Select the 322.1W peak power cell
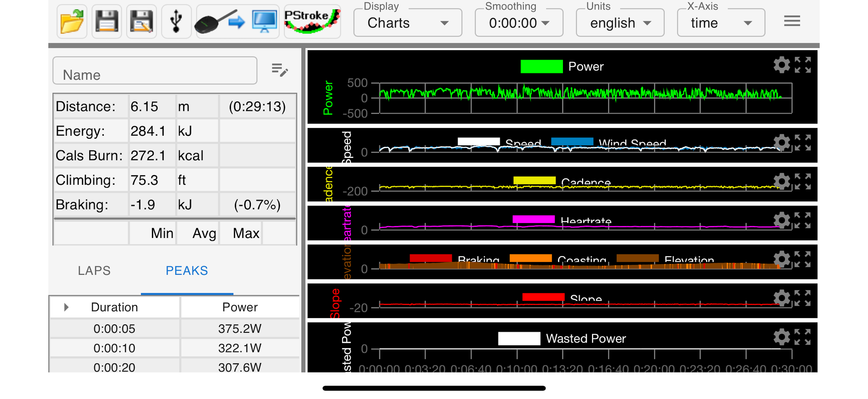 coord(240,348)
